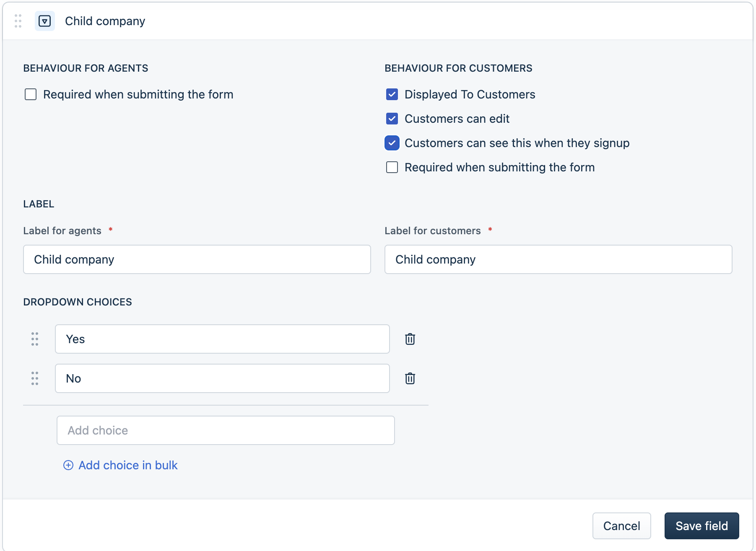Enable customers' Required when submitting the form
This screenshot has height=551, width=756.
click(392, 167)
